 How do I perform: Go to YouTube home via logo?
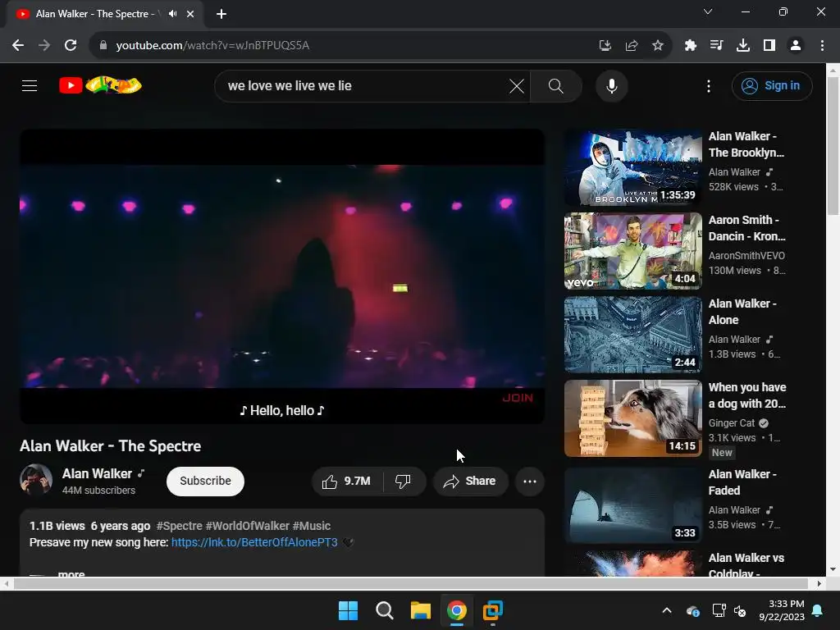pos(100,85)
